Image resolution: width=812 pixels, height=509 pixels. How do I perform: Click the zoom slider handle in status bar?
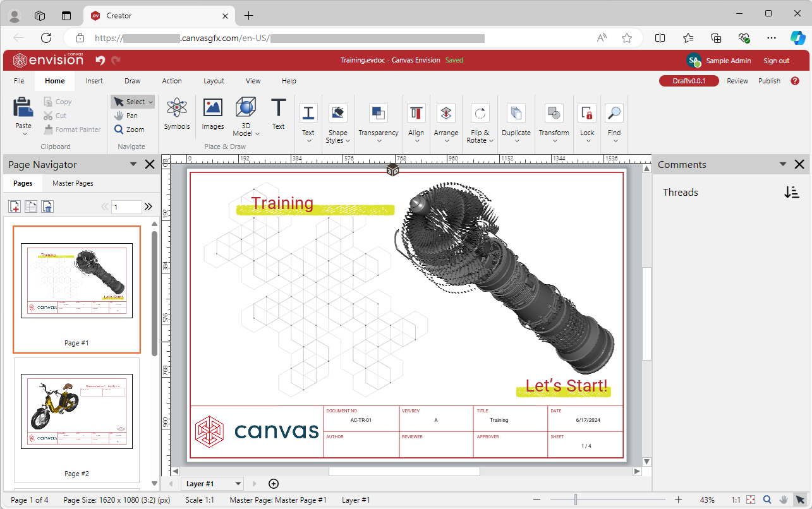pos(575,500)
